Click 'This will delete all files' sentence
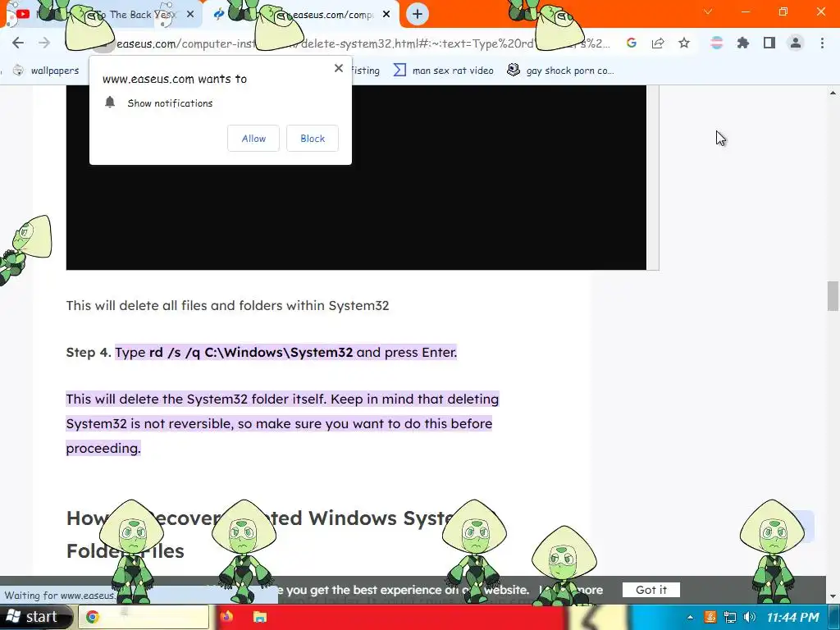Image resolution: width=840 pixels, height=630 pixels. [228, 305]
